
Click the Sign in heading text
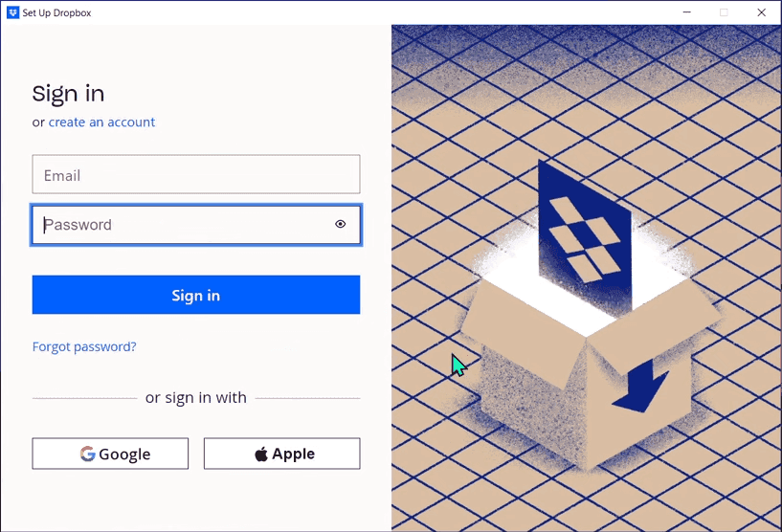coord(68,94)
